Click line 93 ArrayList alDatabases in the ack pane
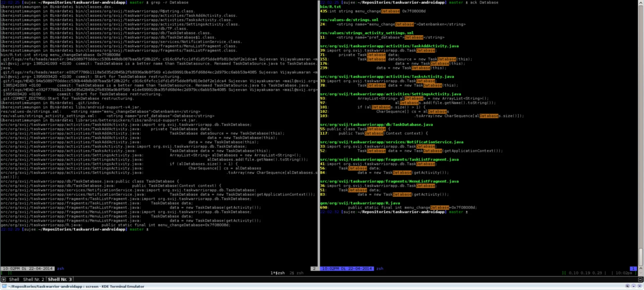This screenshot has width=644, height=290. point(405,98)
